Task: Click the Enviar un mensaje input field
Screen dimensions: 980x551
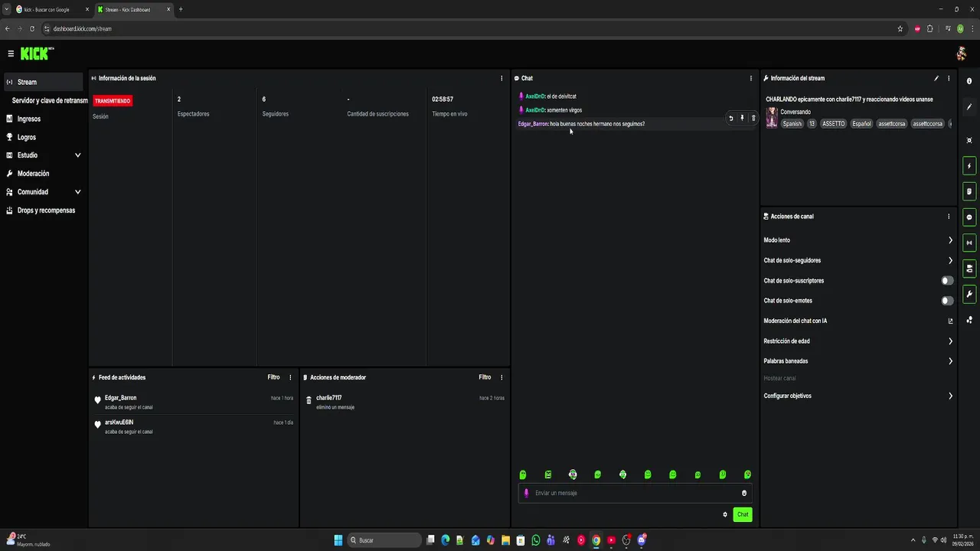Action: pyautogui.click(x=635, y=493)
